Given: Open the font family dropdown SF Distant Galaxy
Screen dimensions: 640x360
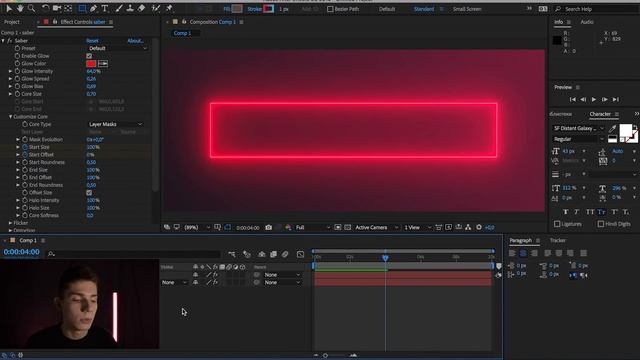Looking at the screenshot, I should 578,128.
